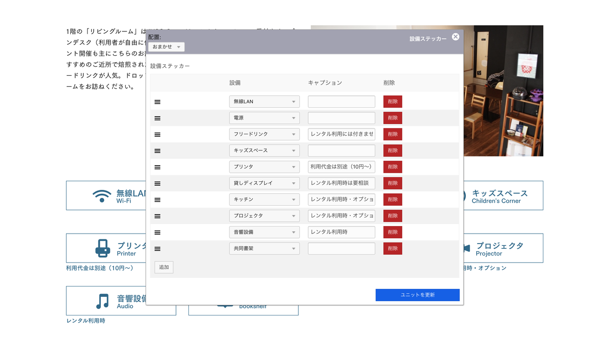Delete the キッズスペース row
Image resolution: width=609 pixels, height=364 pixels.
click(393, 151)
